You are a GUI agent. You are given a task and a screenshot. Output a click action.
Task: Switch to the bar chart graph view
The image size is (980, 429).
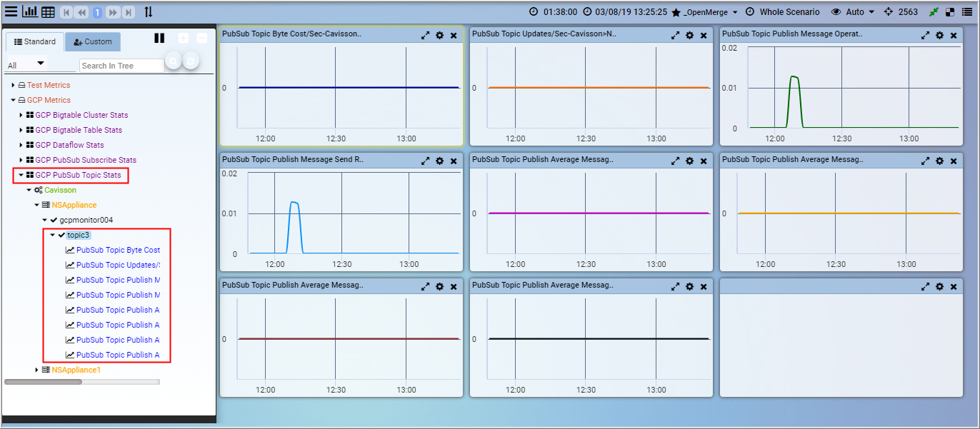[x=30, y=11]
